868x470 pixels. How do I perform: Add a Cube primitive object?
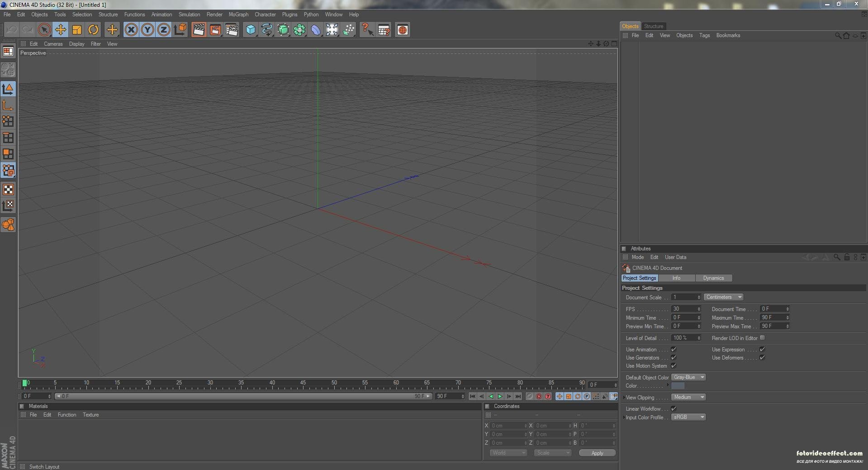point(251,30)
